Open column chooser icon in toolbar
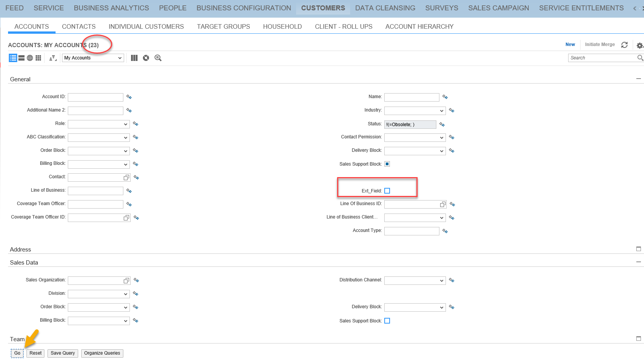Screen dimensions: 644x360 point(134,58)
